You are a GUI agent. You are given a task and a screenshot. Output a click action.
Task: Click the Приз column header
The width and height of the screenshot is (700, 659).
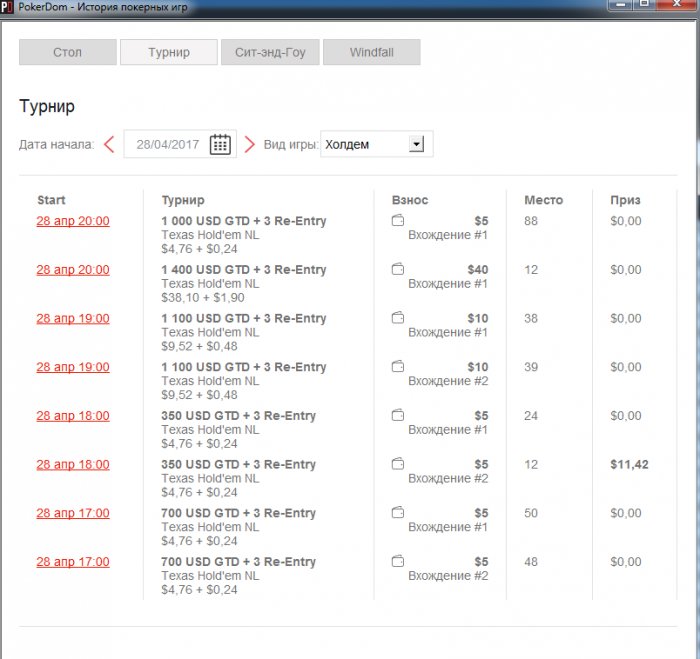click(625, 200)
